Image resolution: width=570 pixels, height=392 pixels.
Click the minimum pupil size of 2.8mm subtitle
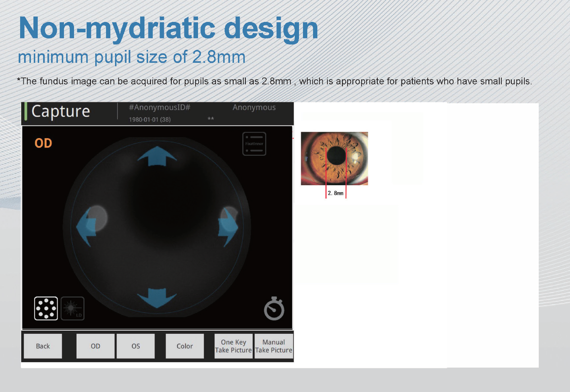tap(132, 57)
